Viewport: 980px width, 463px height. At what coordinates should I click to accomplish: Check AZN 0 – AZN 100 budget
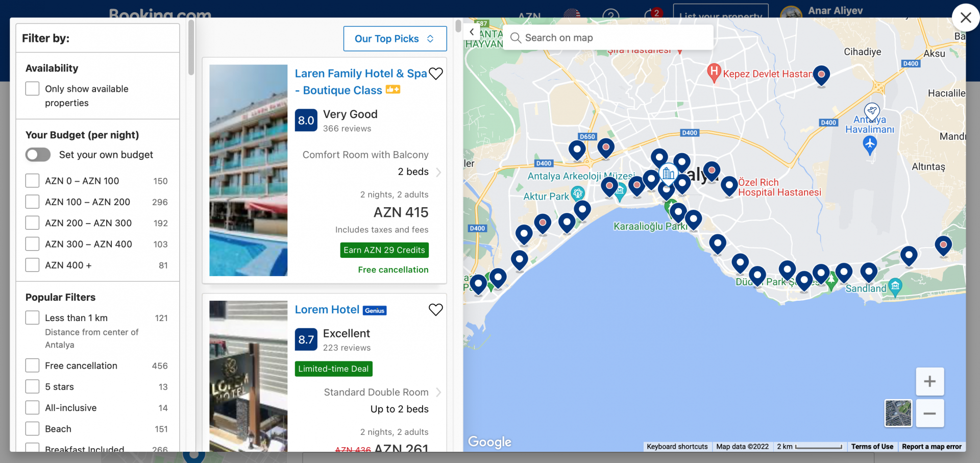[x=32, y=181]
